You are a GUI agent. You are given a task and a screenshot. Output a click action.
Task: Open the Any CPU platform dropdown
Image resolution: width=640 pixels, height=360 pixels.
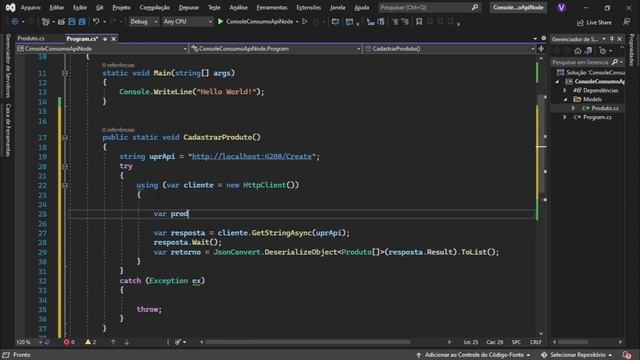click(x=188, y=22)
